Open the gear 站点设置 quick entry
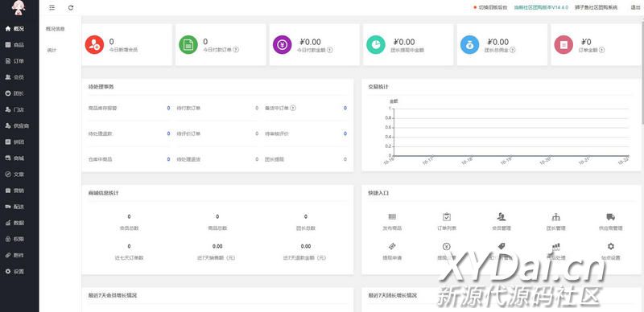This screenshot has width=644, height=312. pos(611,246)
